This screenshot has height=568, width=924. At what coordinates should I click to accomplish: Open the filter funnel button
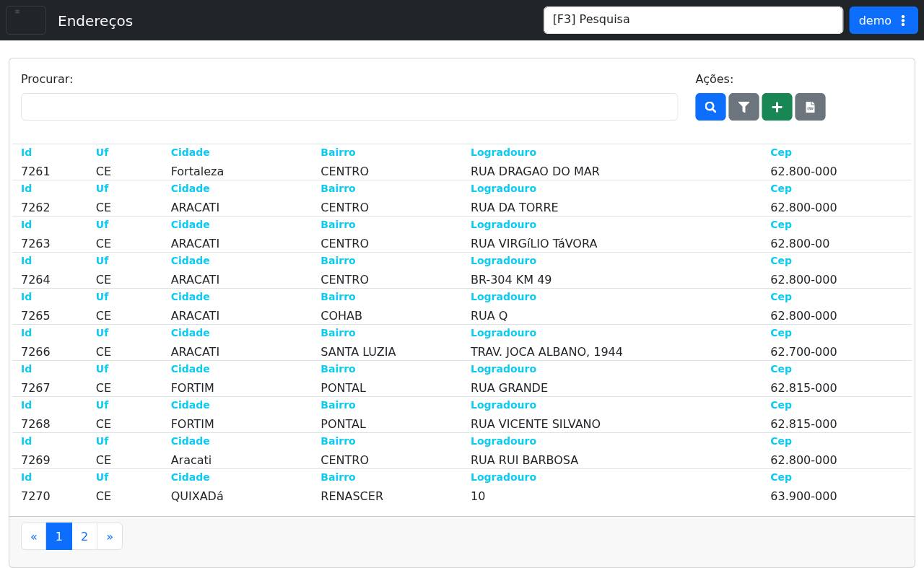[744, 107]
